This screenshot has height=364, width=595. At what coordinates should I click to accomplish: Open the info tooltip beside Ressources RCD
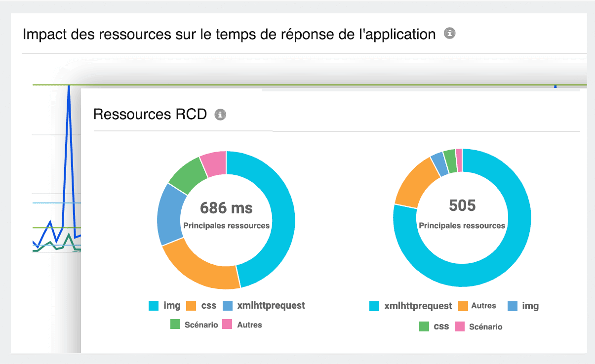(x=221, y=115)
